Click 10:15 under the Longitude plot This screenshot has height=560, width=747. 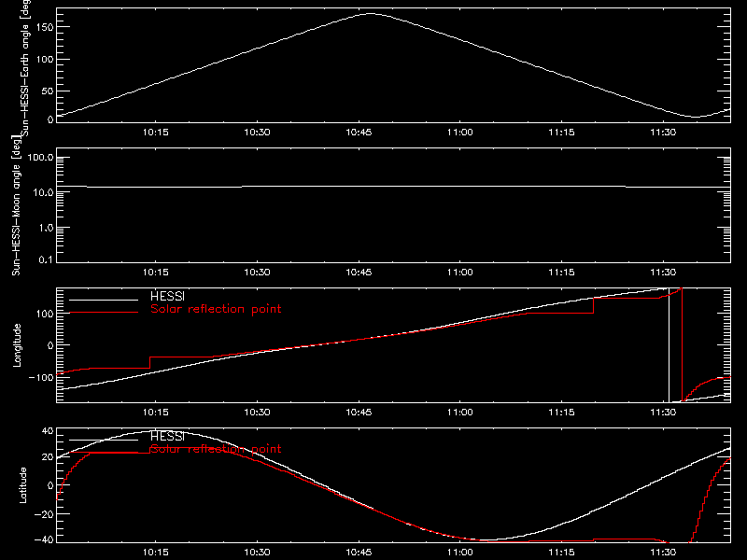(x=156, y=413)
